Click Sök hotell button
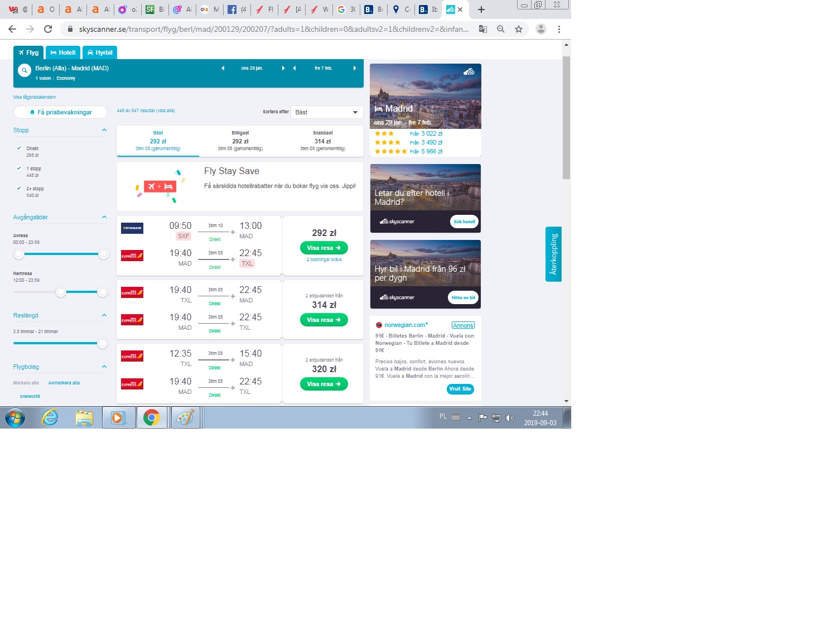Image resolution: width=840 pixels, height=630 pixels. pos(464,222)
